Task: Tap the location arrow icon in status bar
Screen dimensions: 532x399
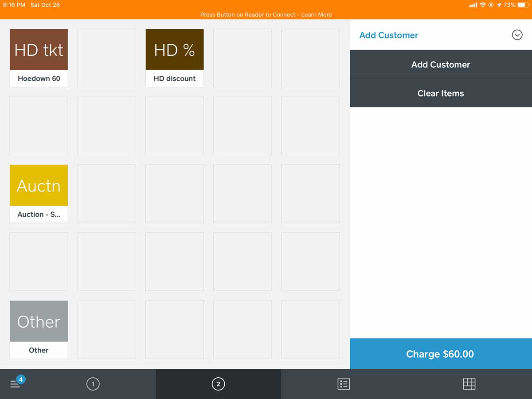Action: (x=499, y=5)
